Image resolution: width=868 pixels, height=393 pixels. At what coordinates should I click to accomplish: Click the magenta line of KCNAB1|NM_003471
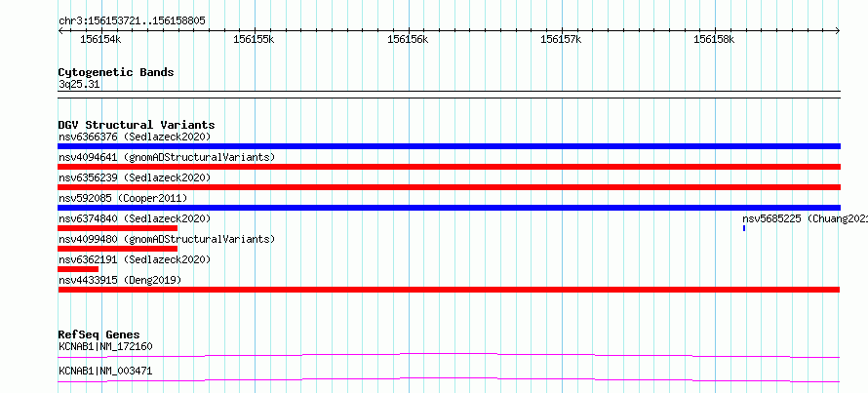pyautogui.click(x=449, y=379)
